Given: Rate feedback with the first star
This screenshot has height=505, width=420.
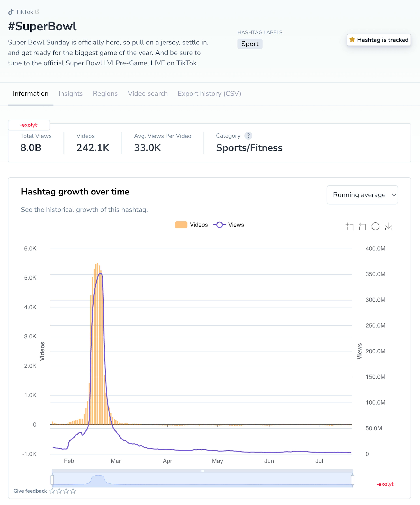Looking at the screenshot, I should (52, 491).
